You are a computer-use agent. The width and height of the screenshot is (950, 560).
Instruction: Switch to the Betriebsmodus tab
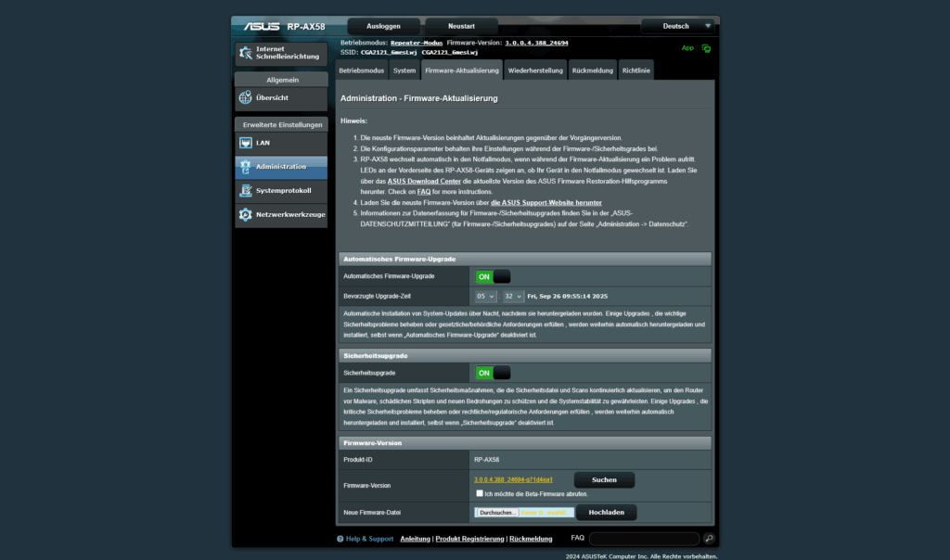(361, 70)
